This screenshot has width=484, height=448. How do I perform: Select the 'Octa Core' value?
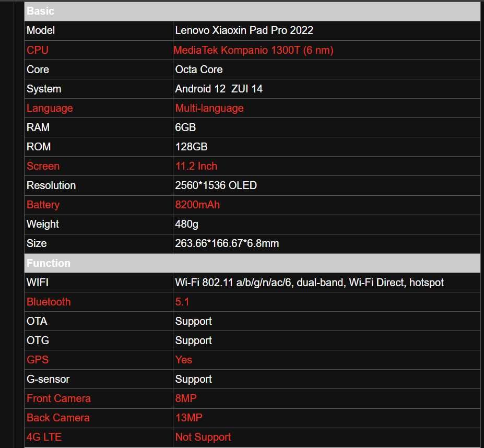tap(199, 69)
